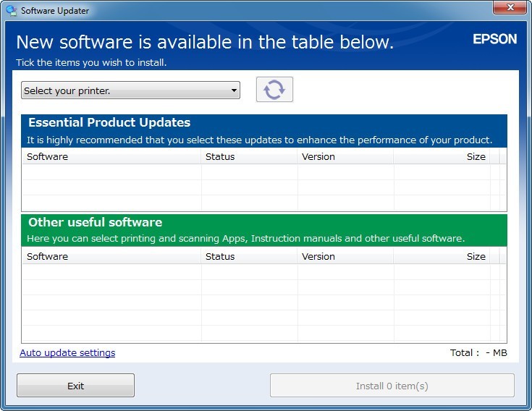Click the 'Essential Product Updates' blue heading
Image resolution: width=532 pixels, height=411 pixels.
pos(109,122)
